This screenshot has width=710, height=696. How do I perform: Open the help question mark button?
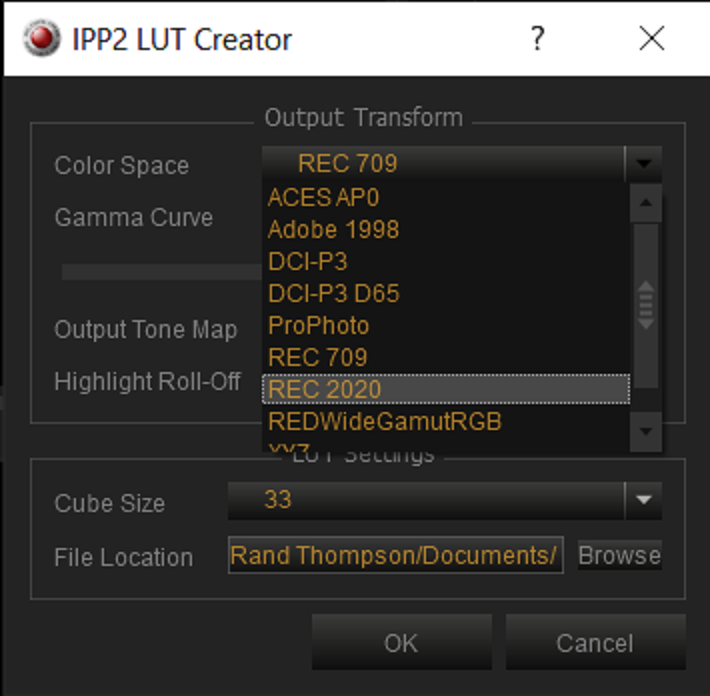(537, 38)
